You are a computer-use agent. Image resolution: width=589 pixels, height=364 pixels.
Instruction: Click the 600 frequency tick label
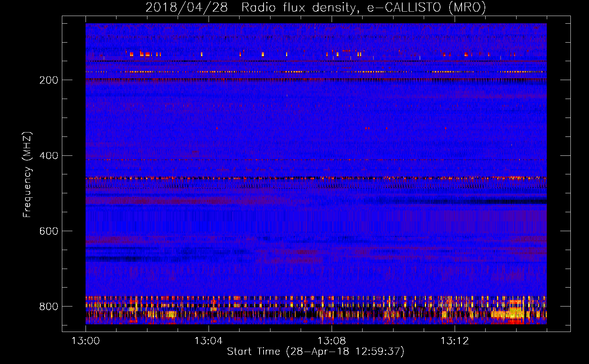pyautogui.click(x=49, y=232)
